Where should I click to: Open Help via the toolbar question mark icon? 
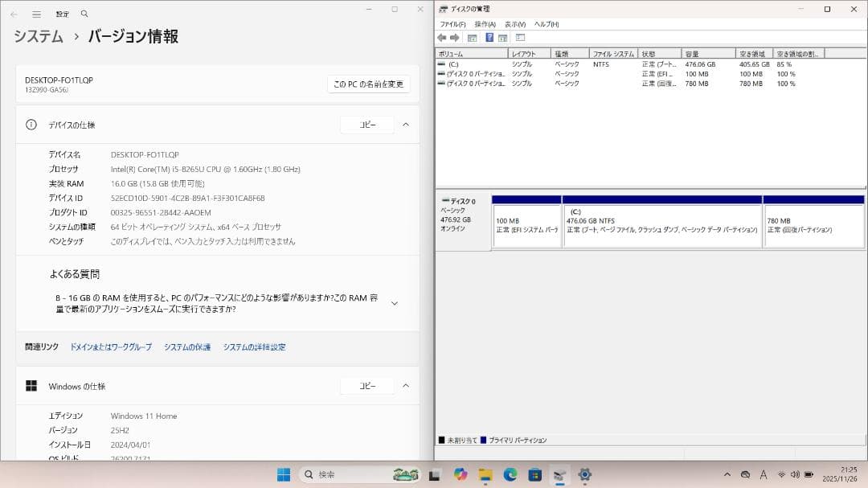coord(489,37)
